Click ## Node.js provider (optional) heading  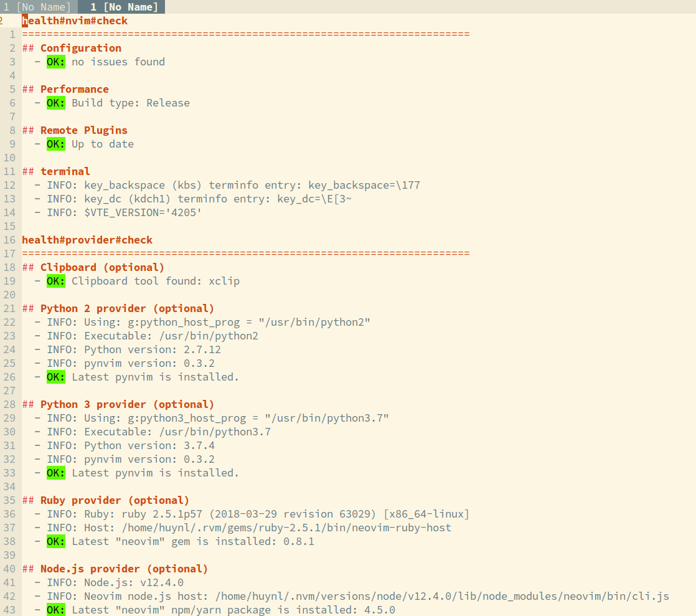(x=115, y=569)
